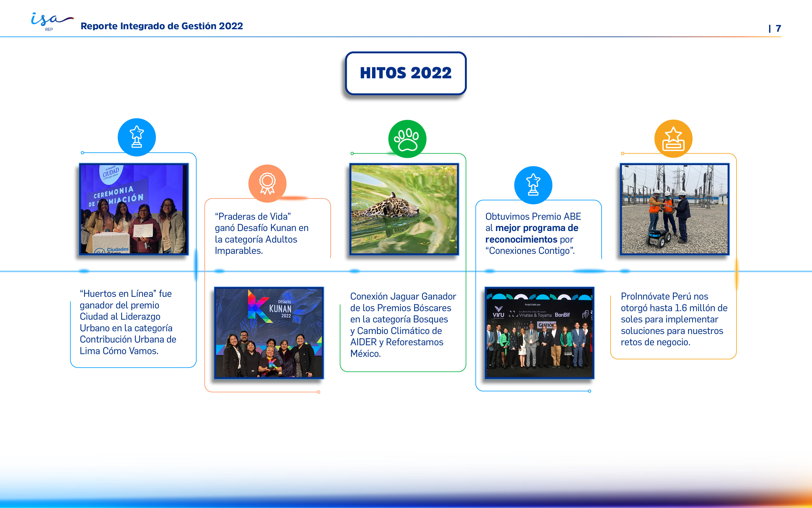Click the Lima Cómo Vamos text
Image resolution: width=812 pixels, height=508 pixels.
119,351
